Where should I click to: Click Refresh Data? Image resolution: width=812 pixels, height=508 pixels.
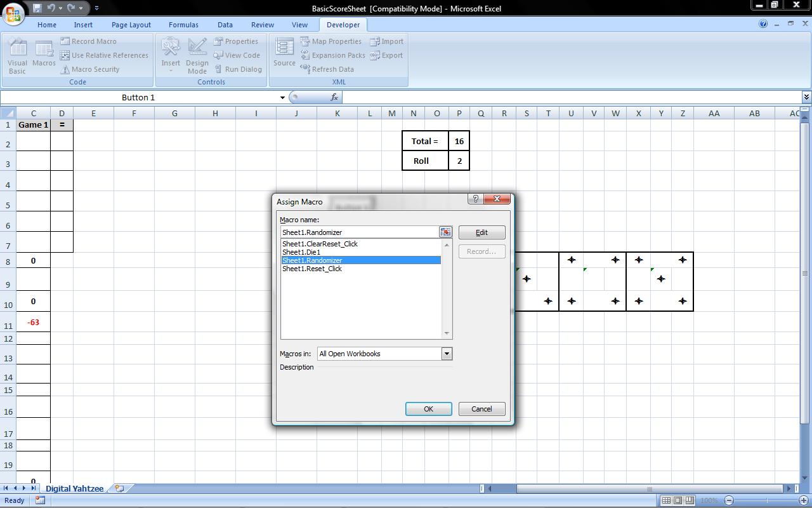pos(327,69)
